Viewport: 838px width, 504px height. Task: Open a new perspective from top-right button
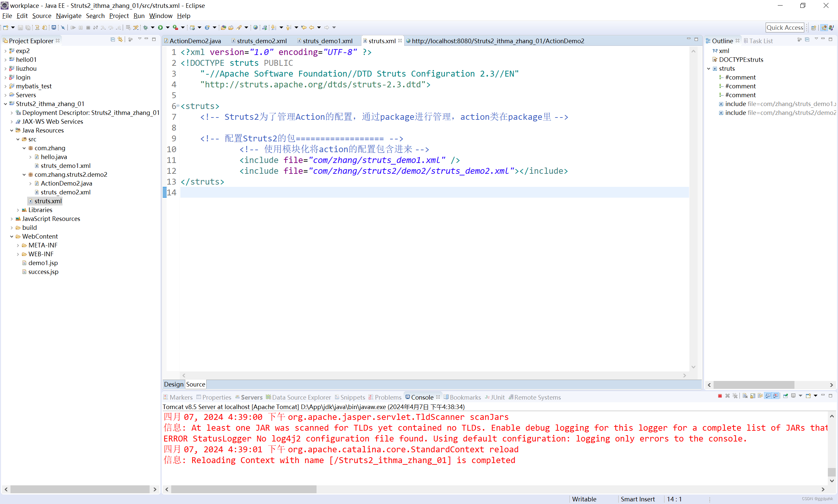pos(814,27)
